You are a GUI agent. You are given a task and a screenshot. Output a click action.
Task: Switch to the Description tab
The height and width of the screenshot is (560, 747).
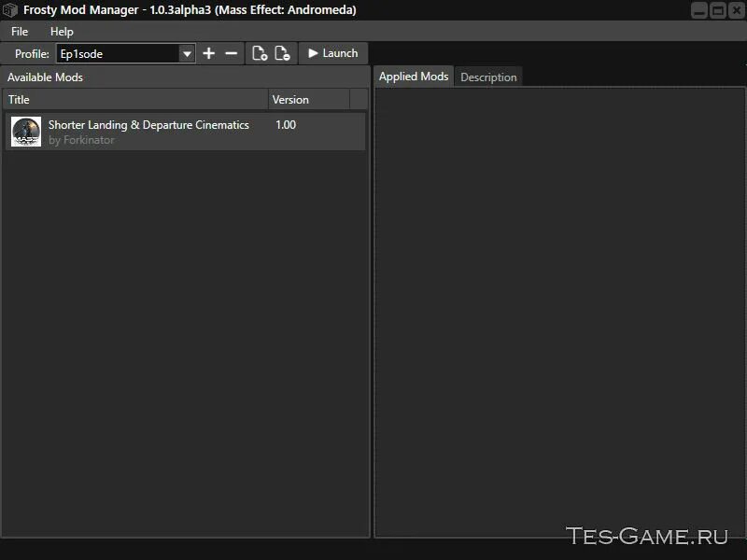coord(488,77)
